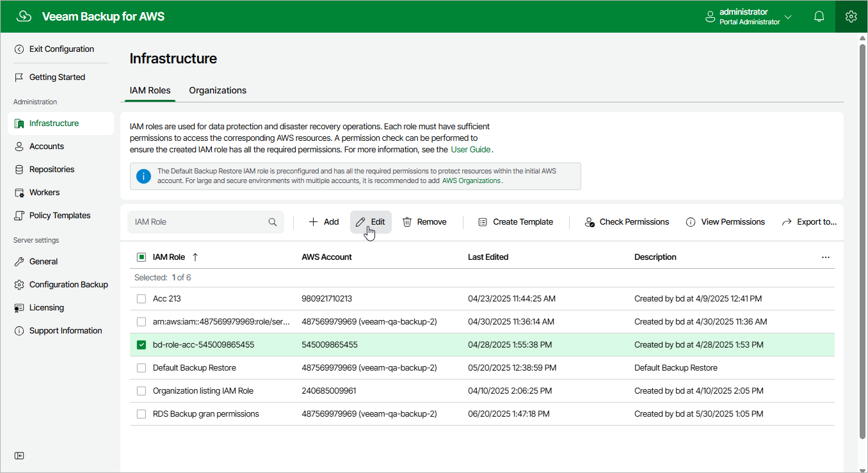Viewport: 868px width, 473px height.
Task: Sort by the Last Edited column header
Action: pyautogui.click(x=488, y=257)
